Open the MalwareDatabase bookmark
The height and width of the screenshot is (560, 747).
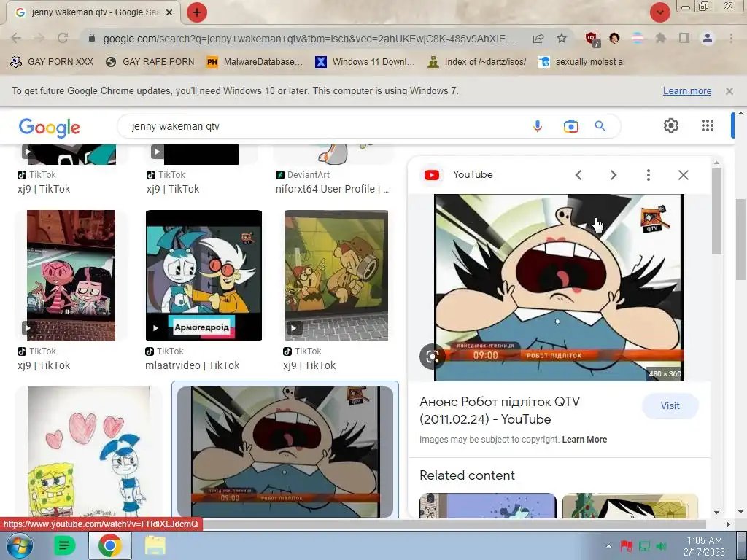tap(255, 62)
